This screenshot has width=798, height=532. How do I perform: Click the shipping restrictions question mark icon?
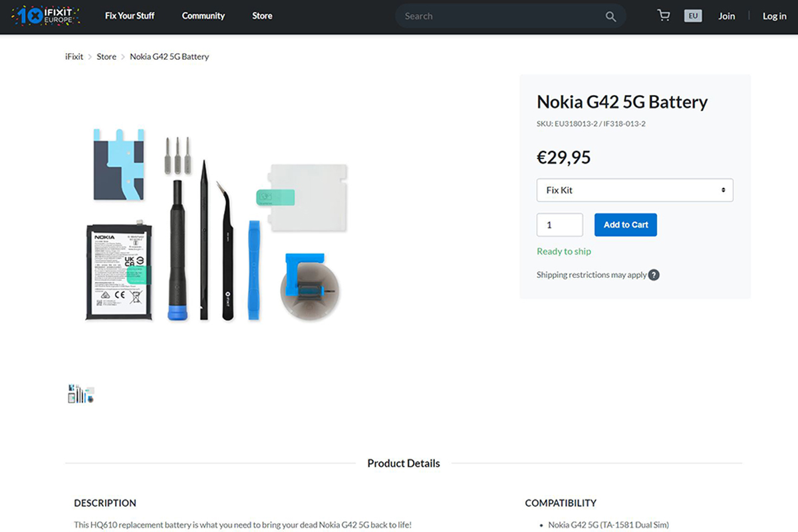[654, 275]
